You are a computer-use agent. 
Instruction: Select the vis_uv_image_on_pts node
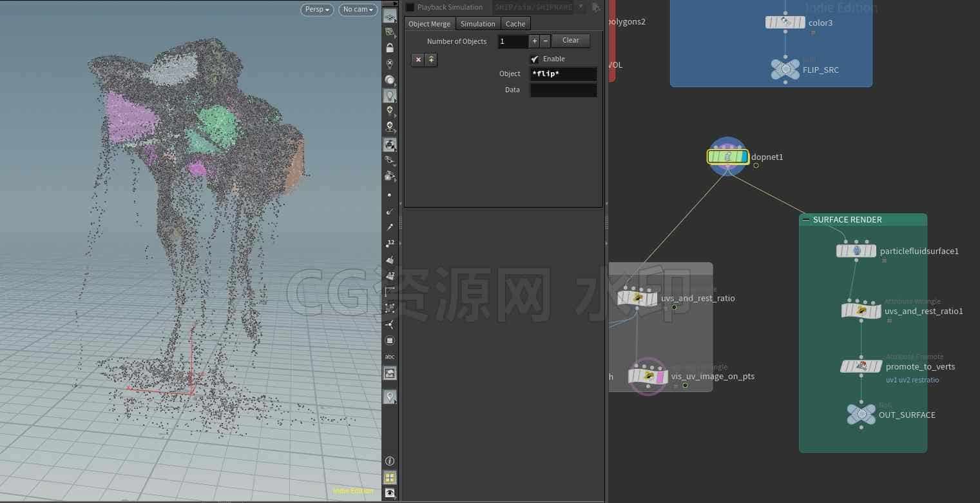point(648,376)
